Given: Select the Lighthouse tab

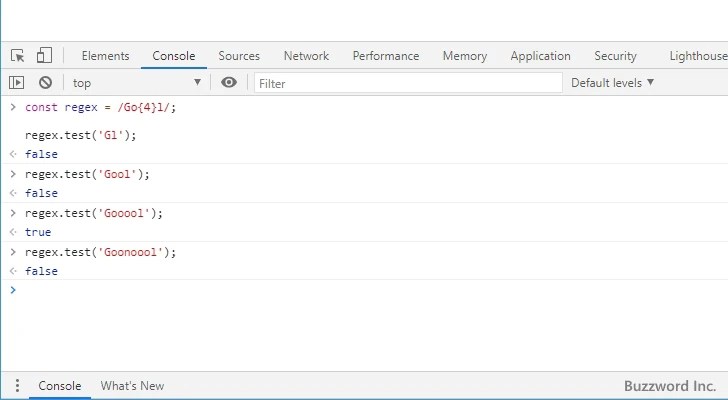Looking at the screenshot, I should (697, 56).
